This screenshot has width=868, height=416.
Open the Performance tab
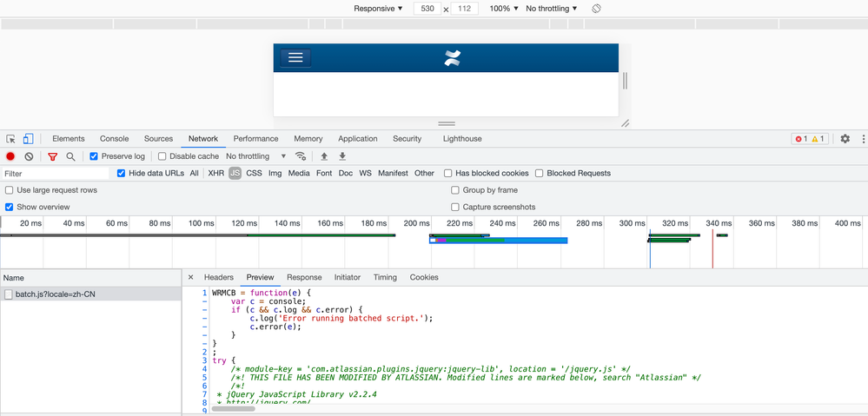(x=255, y=139)
